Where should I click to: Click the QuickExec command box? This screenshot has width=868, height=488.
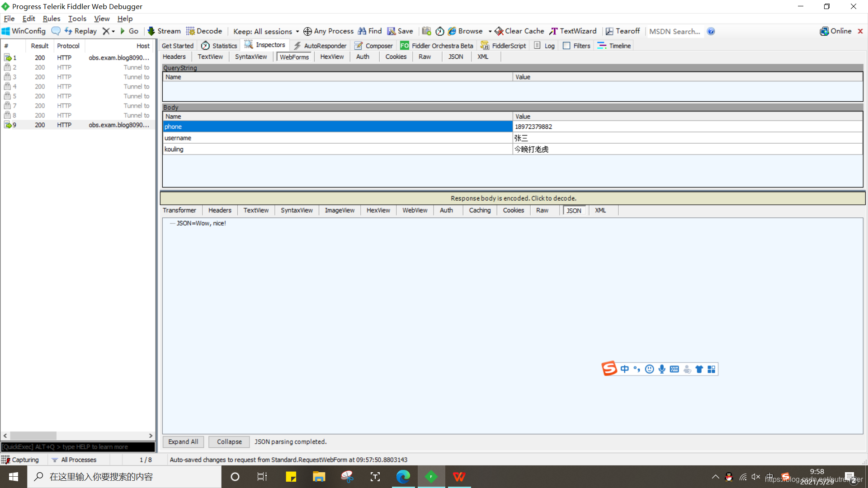click(x=78, y=446)
